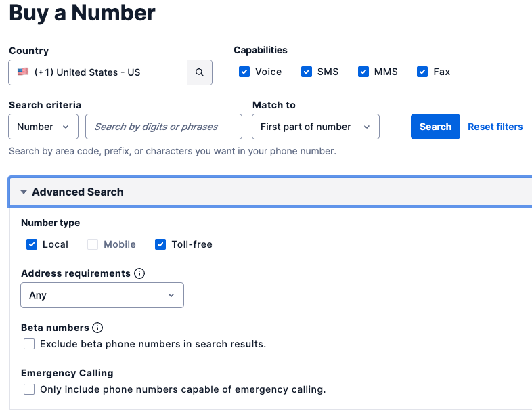
Task: Disable the Fax capability checkbox
Action: pyautogui.click(x=423, y=72)
